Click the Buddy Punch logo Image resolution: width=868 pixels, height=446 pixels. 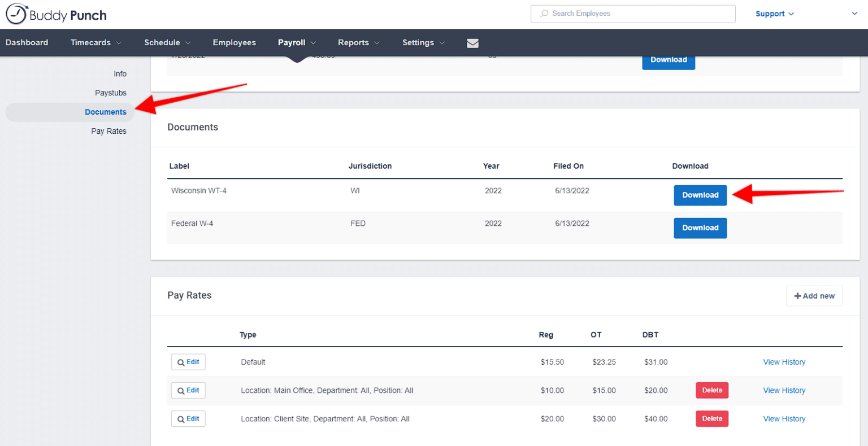coord(55,15)
